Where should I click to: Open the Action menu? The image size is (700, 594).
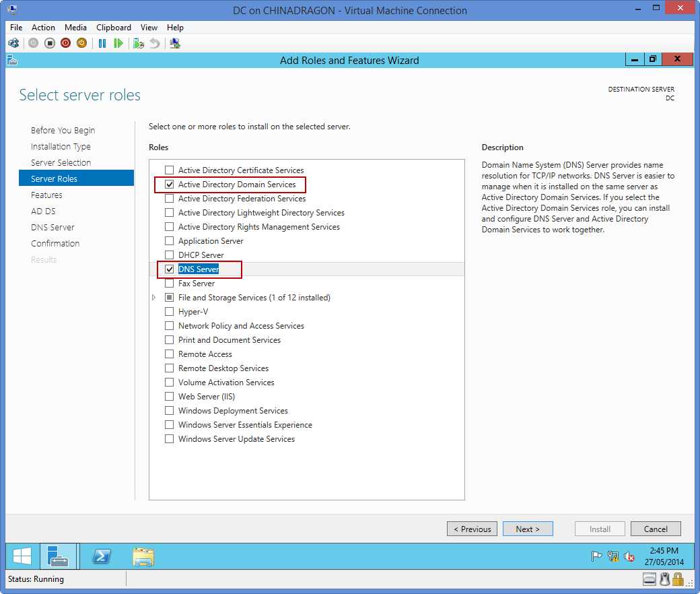click(43, 27)
